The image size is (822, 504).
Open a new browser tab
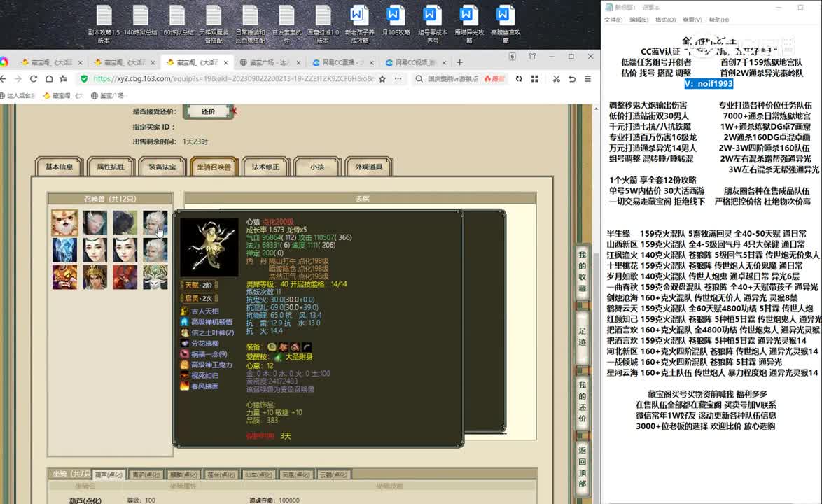tap(459, 62)
